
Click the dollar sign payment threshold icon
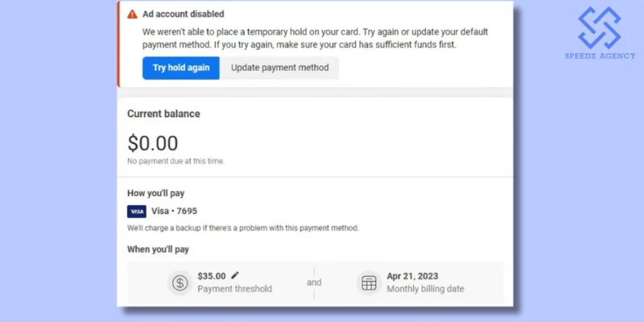pos(180,283)
